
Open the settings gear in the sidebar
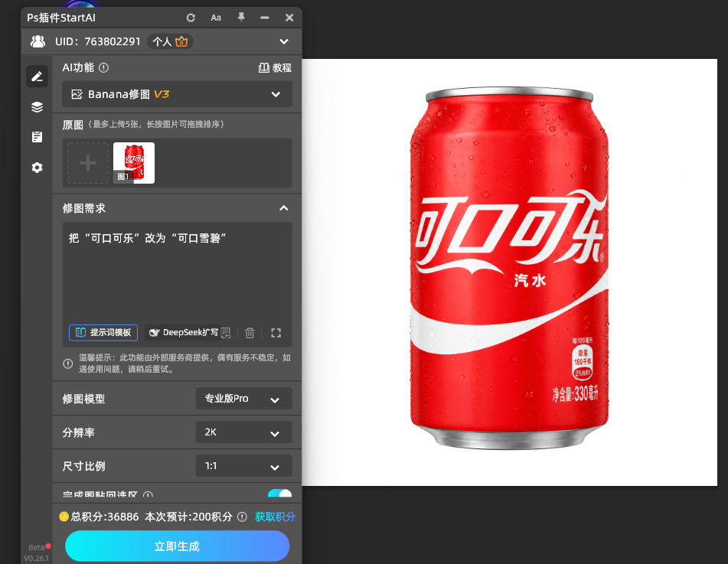coord(38,167)
